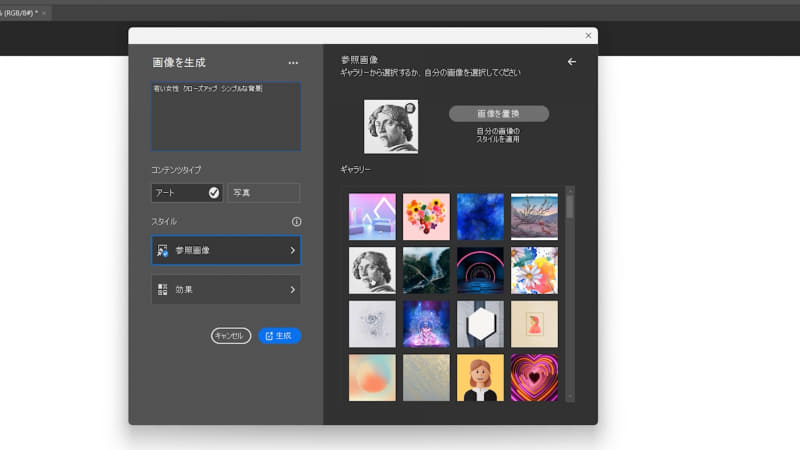The image size is (800, 450).
Task: Select the gold gray texture thumbnail
Action: [x=426, y=378]
